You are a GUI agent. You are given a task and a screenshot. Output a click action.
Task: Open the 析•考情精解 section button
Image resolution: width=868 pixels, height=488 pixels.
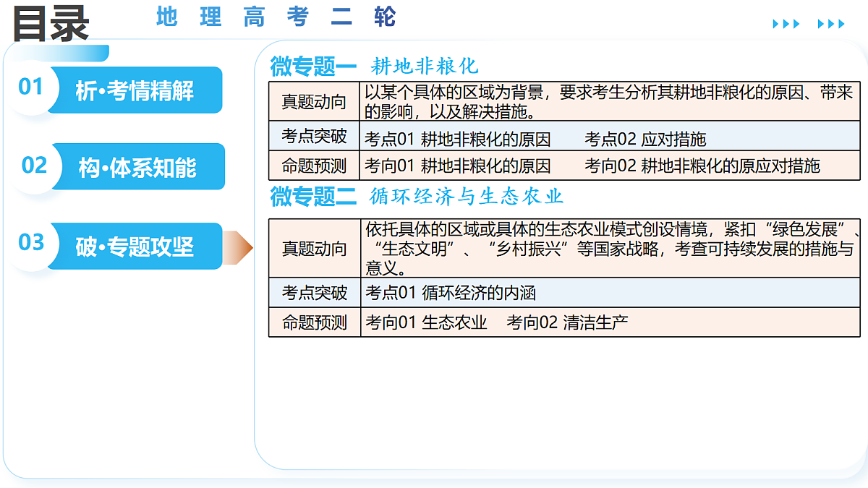pos(135,90)
